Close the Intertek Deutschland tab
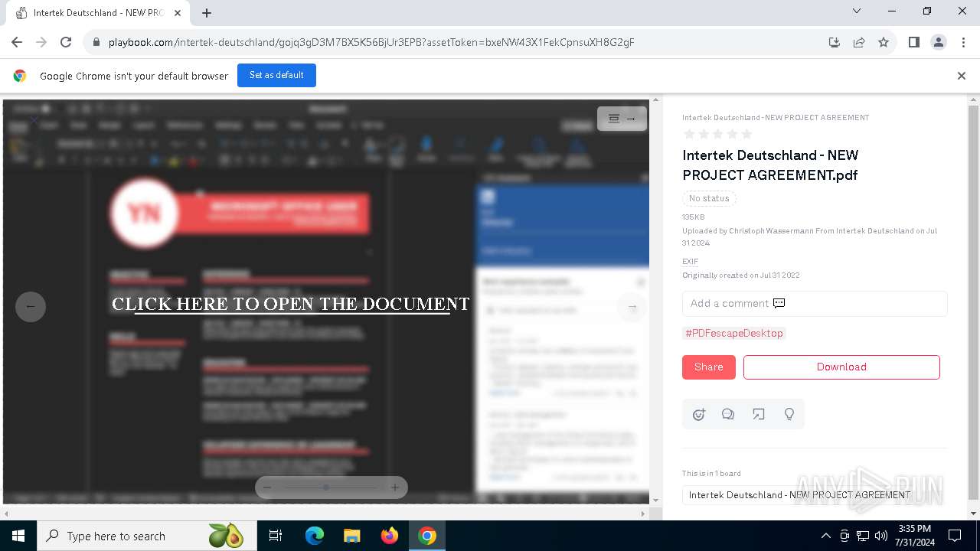Screen dimensions: 980x551 [x=178, y=13]
